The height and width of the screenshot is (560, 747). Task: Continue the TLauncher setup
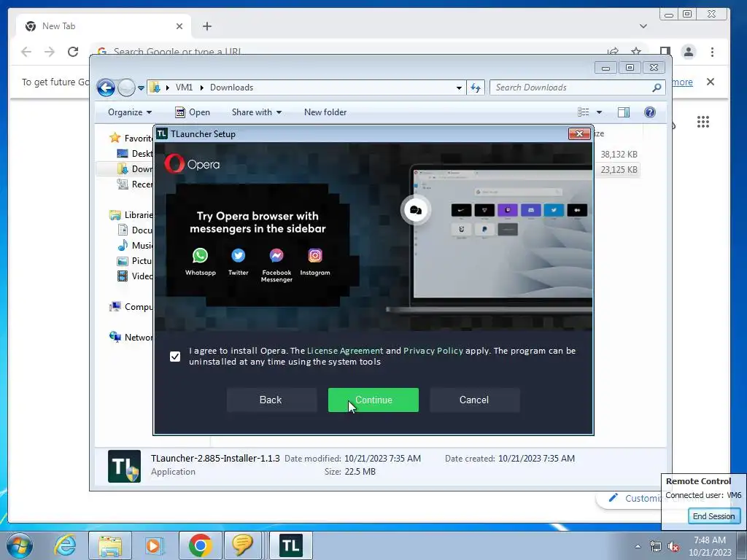pyautogui.click(x=373, y=400)
